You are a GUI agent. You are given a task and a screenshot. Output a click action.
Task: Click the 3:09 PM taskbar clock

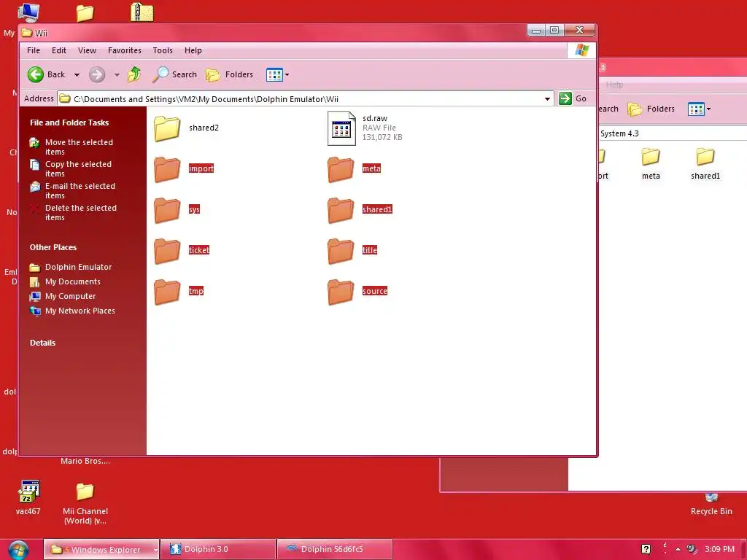click(x=719, y=549)
